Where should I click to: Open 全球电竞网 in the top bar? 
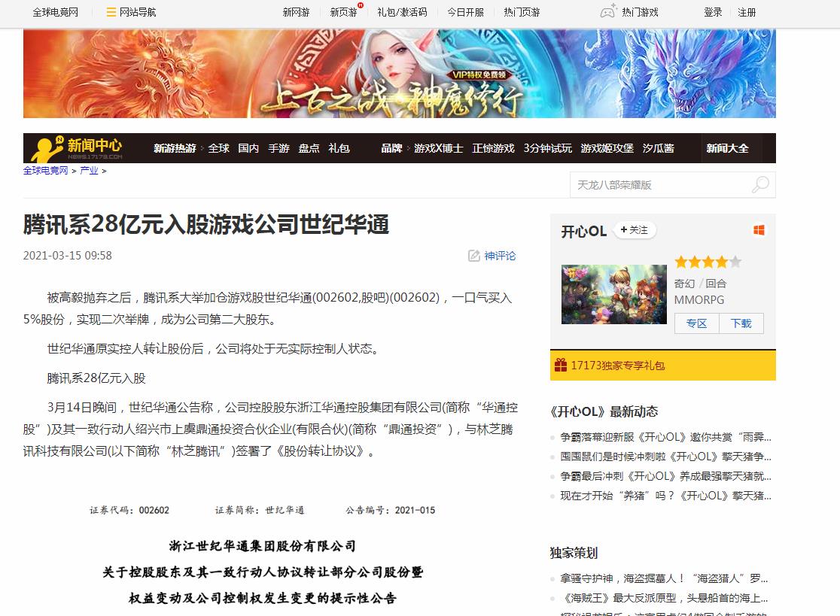click(x=55, y=12)
